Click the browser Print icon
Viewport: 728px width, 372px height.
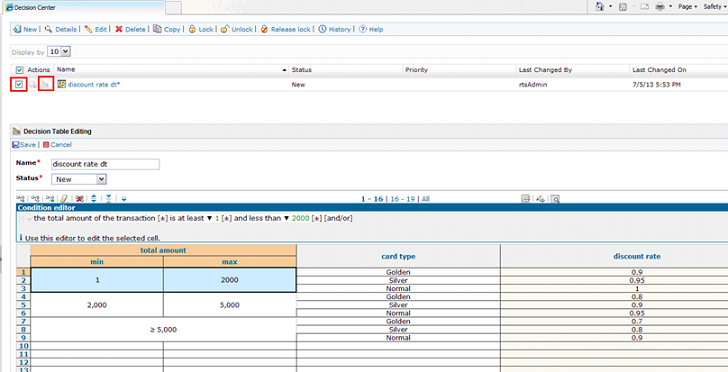coord(660,7)
